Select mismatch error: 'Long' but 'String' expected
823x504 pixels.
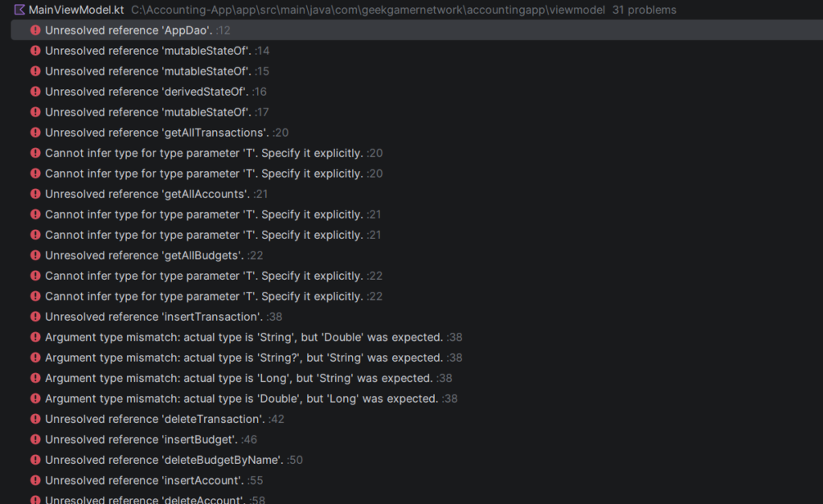(x=238, y=379)
